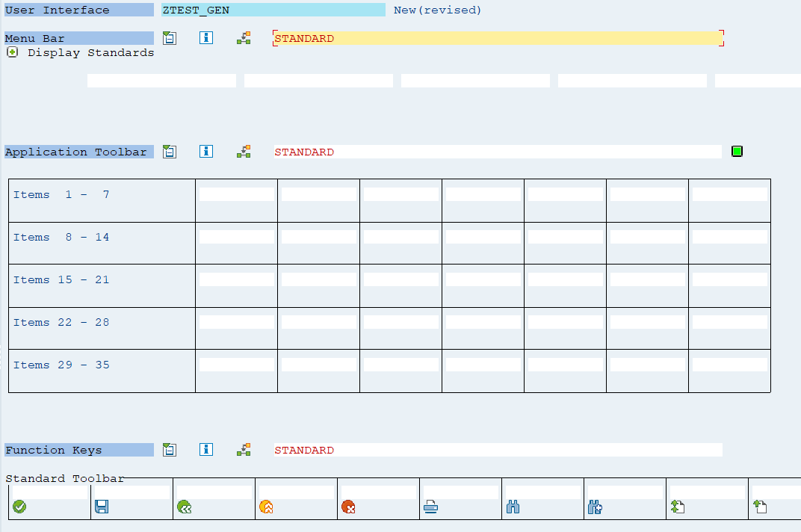Click the Save icon in the Standard Toolbar
801x532 pixels.
click(102, 506)
